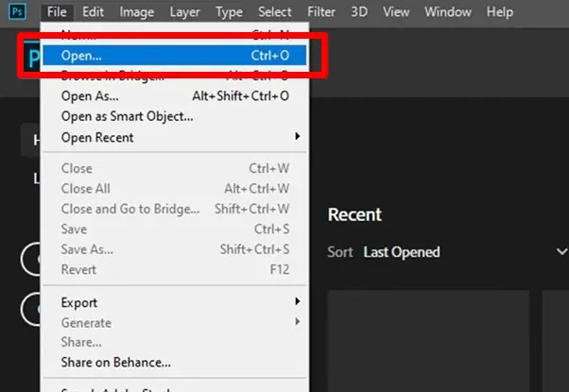The width and height of the screenshot is (569, 392).
Task: Open the Type menu
Action: tap(229, 12)
